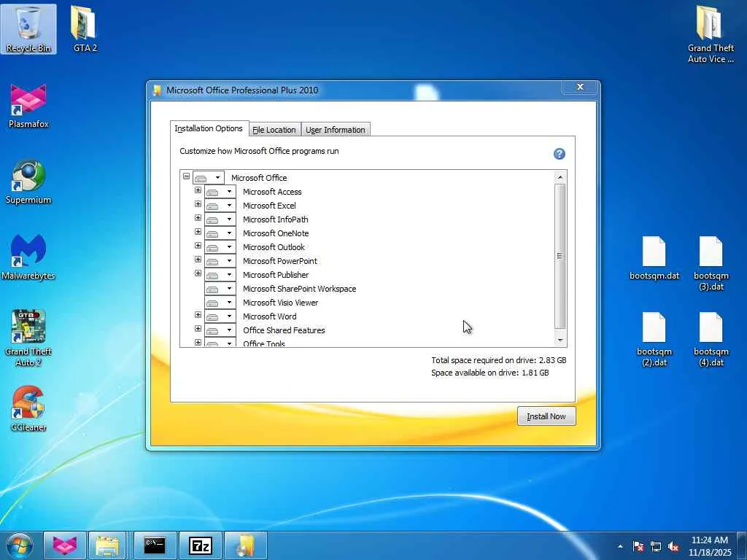Image resolution: width=747 pixels, height=560 pixels.
Task: Close the Office 2010 setup window
Action: point(580,87)
